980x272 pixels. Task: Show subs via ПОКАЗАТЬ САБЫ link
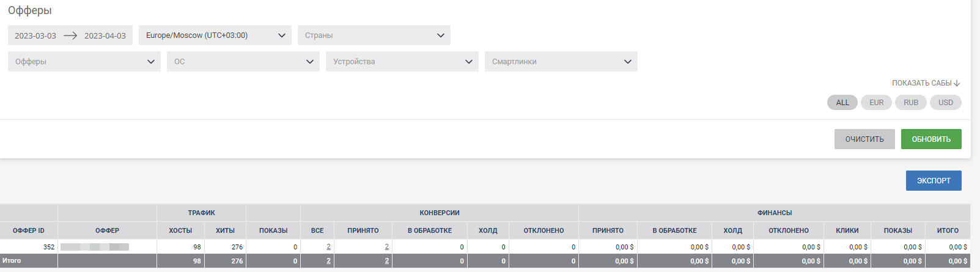point(921,83)
